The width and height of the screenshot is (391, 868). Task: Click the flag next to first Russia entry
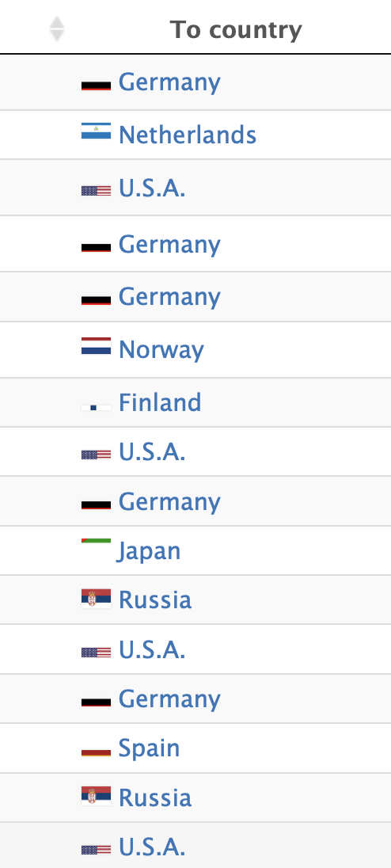point(97,599)
